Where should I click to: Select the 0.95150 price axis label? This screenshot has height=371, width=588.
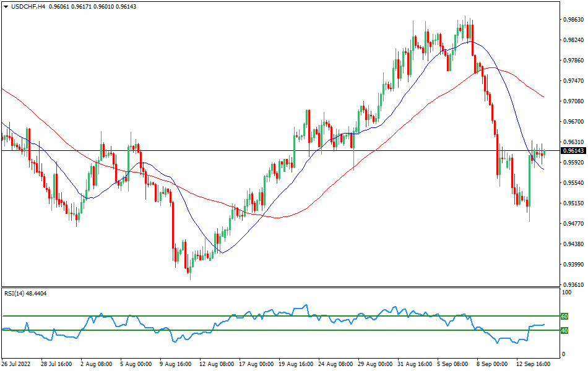(x=573, y=203)
